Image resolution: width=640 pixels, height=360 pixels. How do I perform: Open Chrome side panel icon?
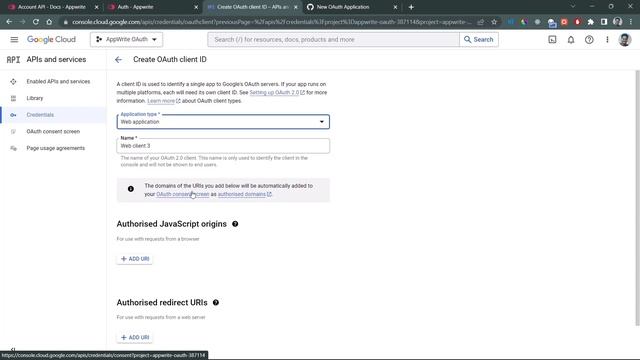pyautogui.click(x=604, y=22)
